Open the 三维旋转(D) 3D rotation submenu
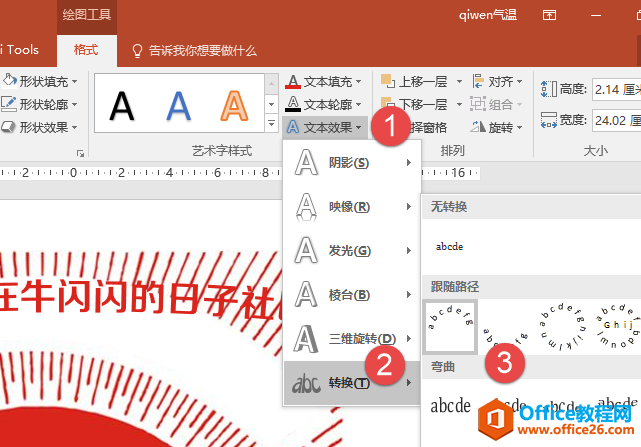 coord(352,338)
